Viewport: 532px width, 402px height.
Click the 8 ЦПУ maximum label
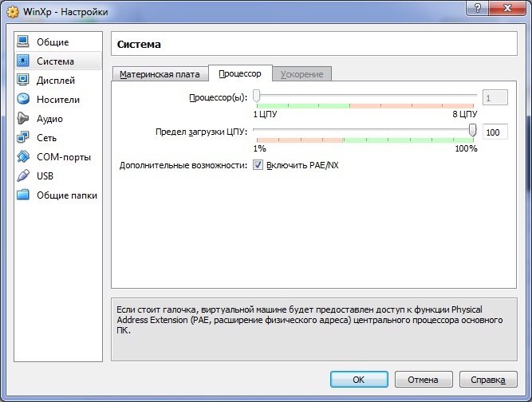click(x=464, y=114)
